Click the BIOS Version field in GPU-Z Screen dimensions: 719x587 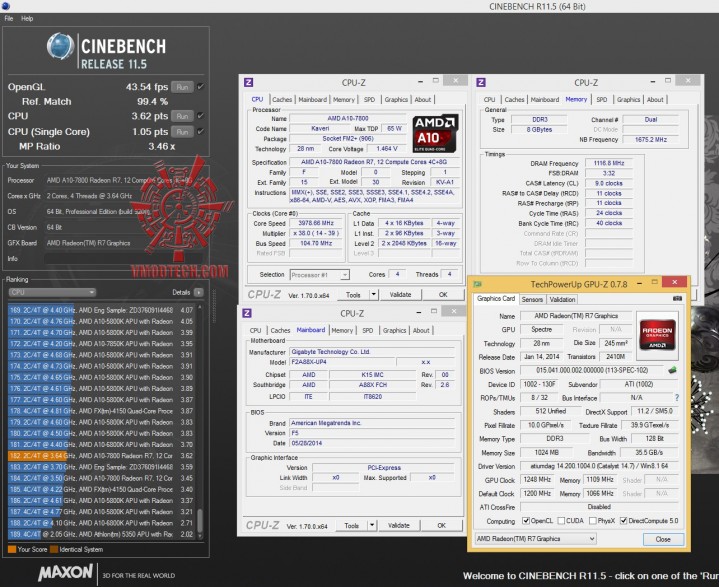592,370
